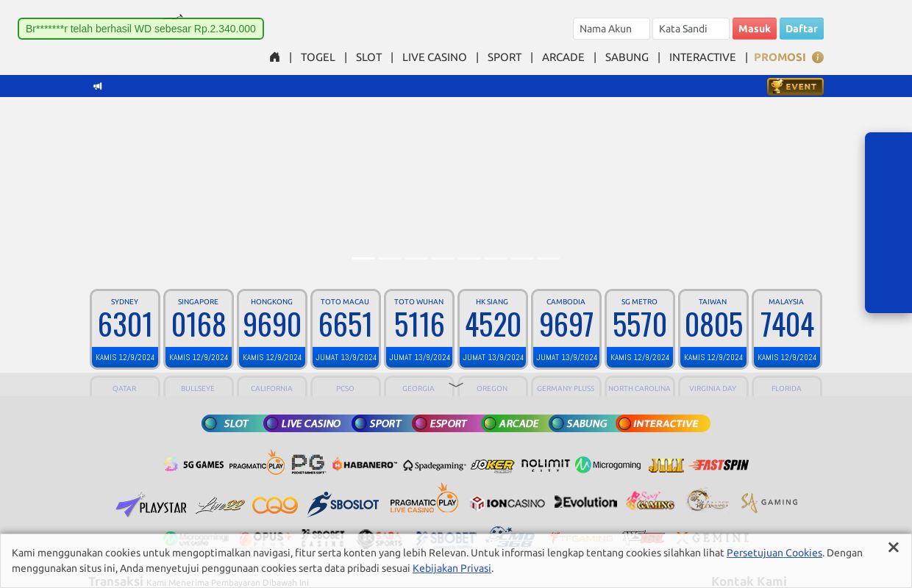
Task: Click the withdrawal notification message
Action: coord(140,29)
